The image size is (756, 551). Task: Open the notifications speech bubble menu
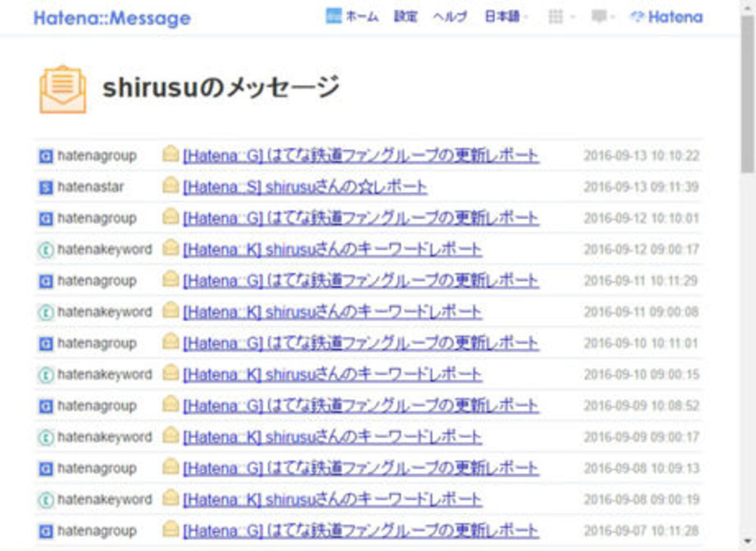pos(602,17)
